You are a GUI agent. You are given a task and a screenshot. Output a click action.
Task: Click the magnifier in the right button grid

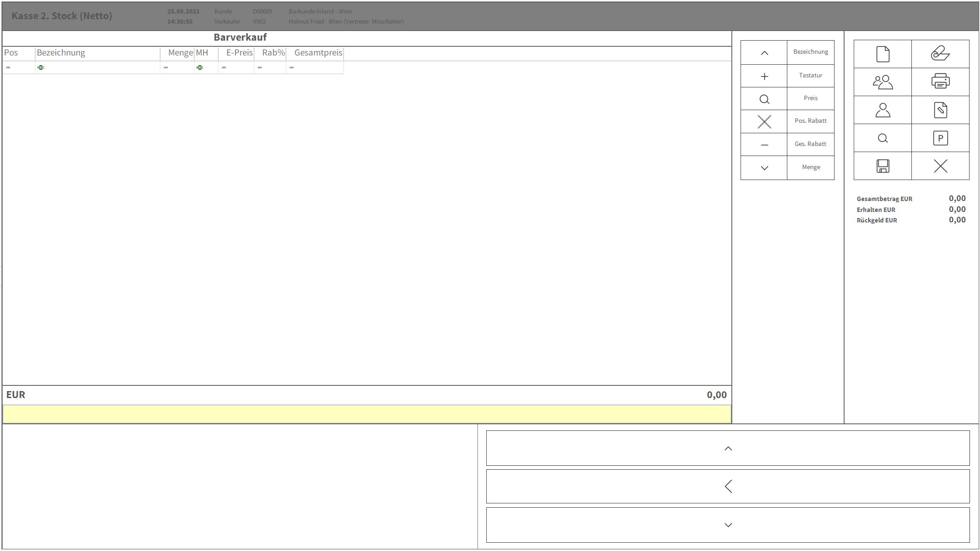click(883, 138)
